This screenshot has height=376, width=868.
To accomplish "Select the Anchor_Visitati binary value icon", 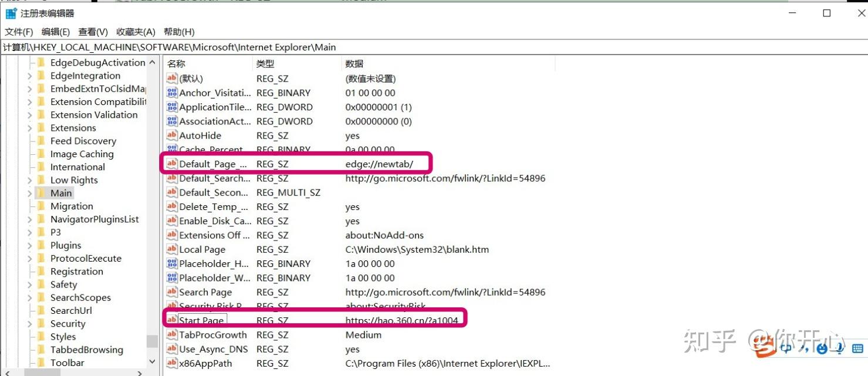I will [172, 93].
